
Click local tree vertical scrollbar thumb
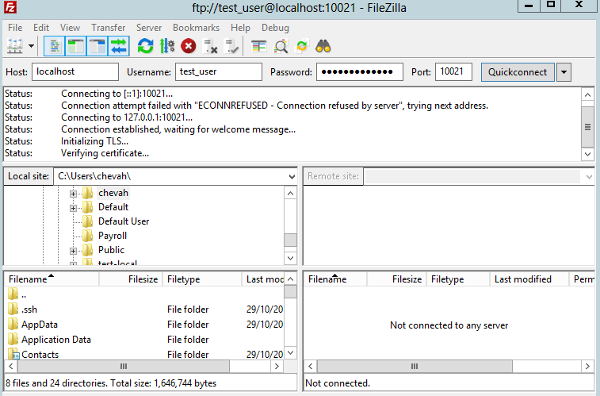tap(290, 240)
